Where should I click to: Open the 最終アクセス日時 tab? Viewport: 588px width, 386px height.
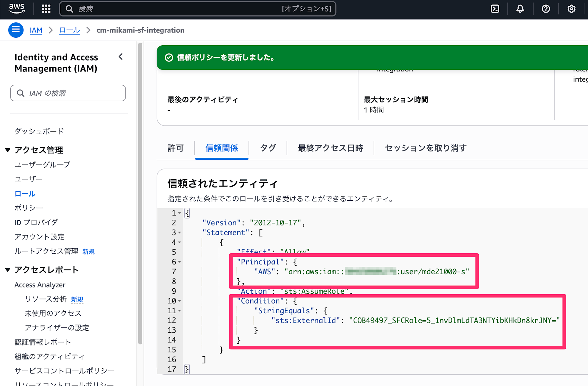[330, 148]
